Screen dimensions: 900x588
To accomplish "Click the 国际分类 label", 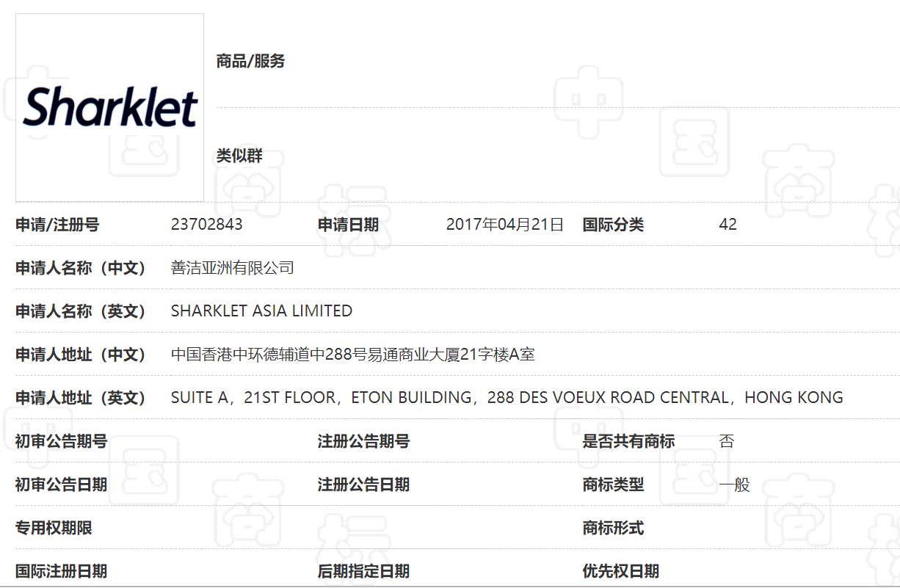I will (613, 225).
